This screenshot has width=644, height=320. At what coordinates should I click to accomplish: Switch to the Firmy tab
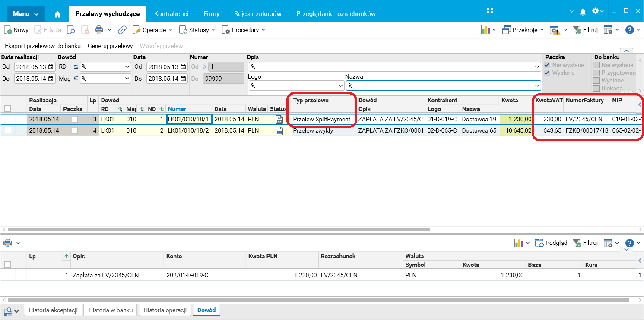(x=211, y=14)
